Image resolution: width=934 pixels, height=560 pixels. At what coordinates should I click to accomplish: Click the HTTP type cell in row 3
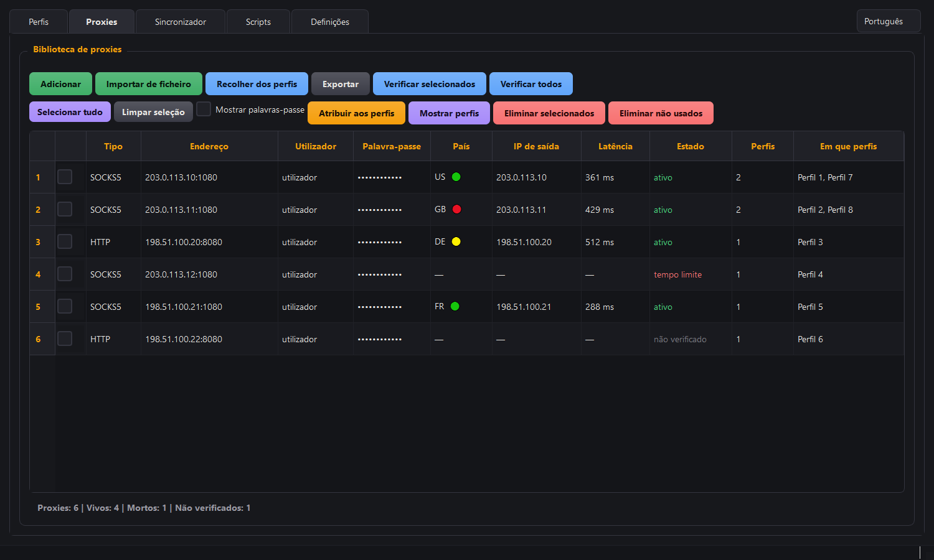point(113,242)
